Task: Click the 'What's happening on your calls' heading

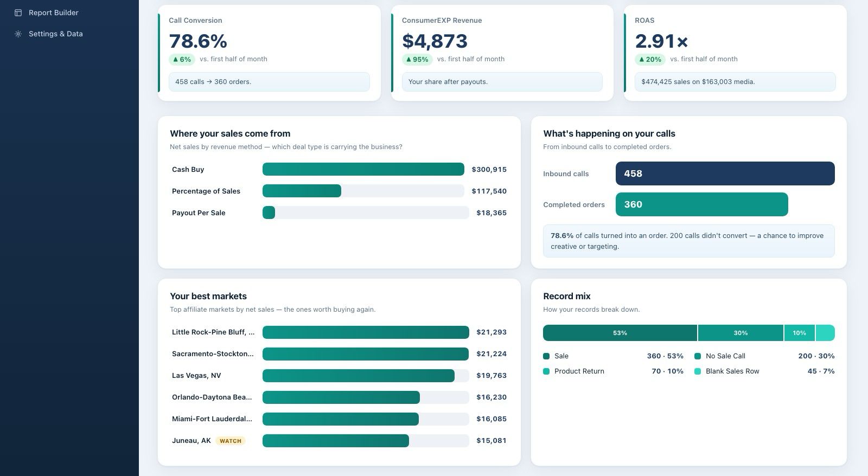Action: (x=609, y=133)
